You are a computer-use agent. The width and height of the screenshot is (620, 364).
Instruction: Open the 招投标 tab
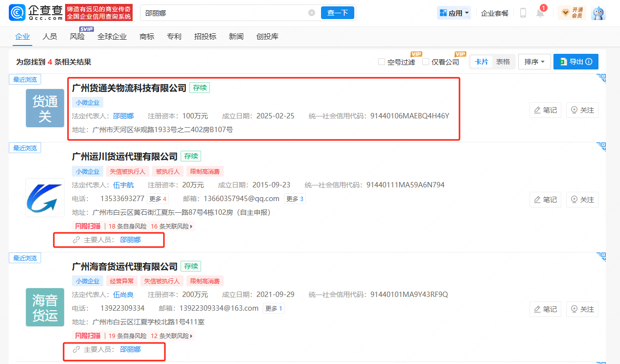pyautogui.click(x=206, y=36)
